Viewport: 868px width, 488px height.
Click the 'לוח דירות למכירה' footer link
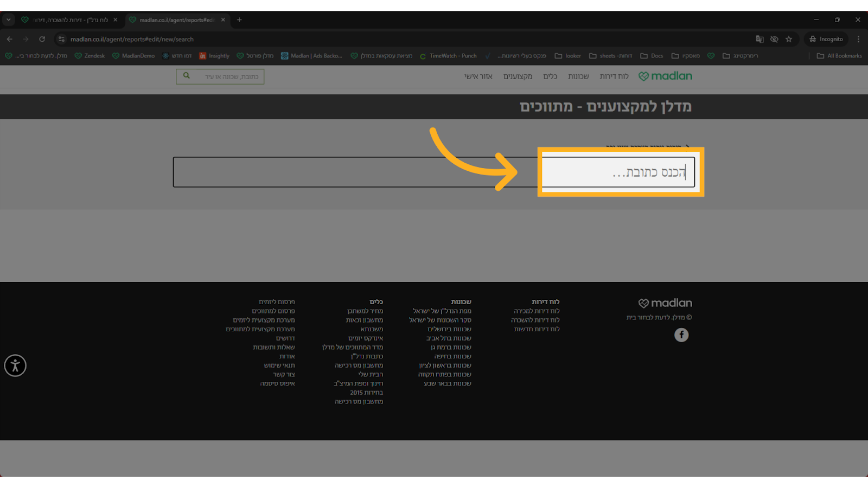537,311
